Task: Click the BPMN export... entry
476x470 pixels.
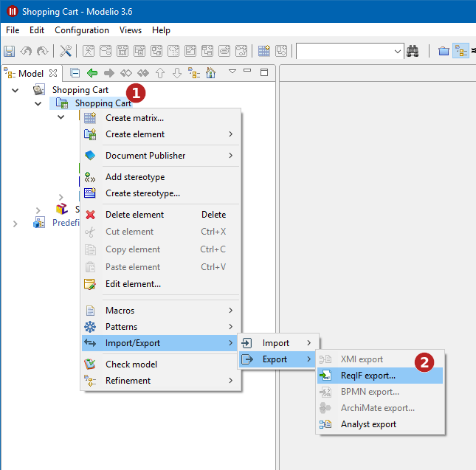Action: [380, 392]
